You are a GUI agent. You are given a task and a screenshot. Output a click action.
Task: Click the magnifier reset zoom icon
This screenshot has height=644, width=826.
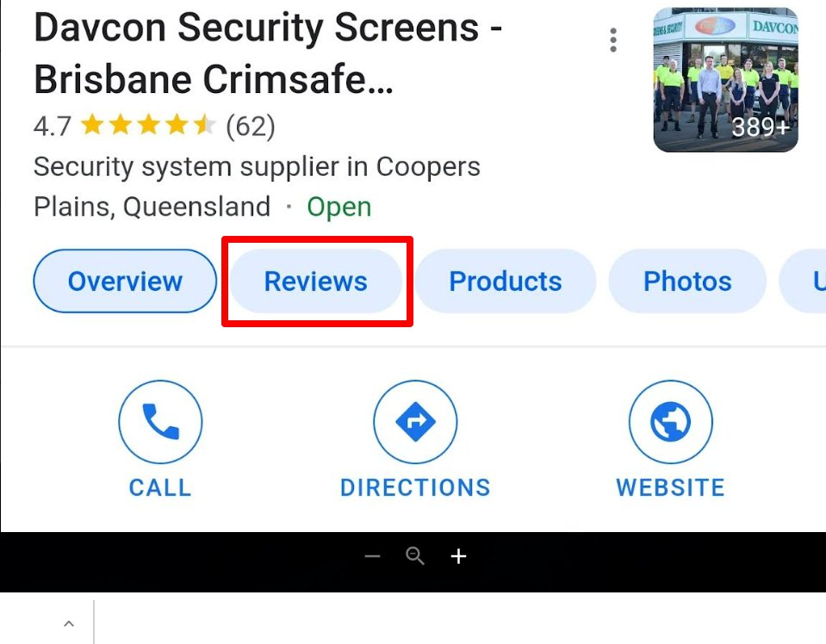click(x=415, y=555)
